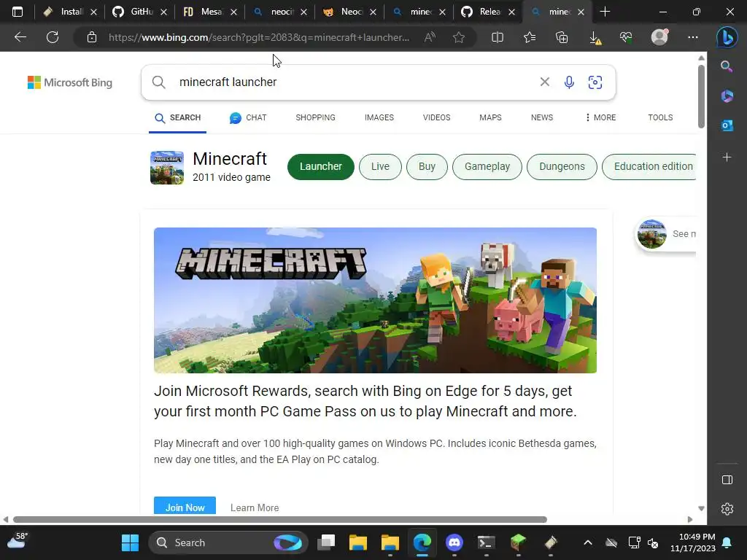
Task: Open the MAPS results tab
Action: (x=490, y=117)
